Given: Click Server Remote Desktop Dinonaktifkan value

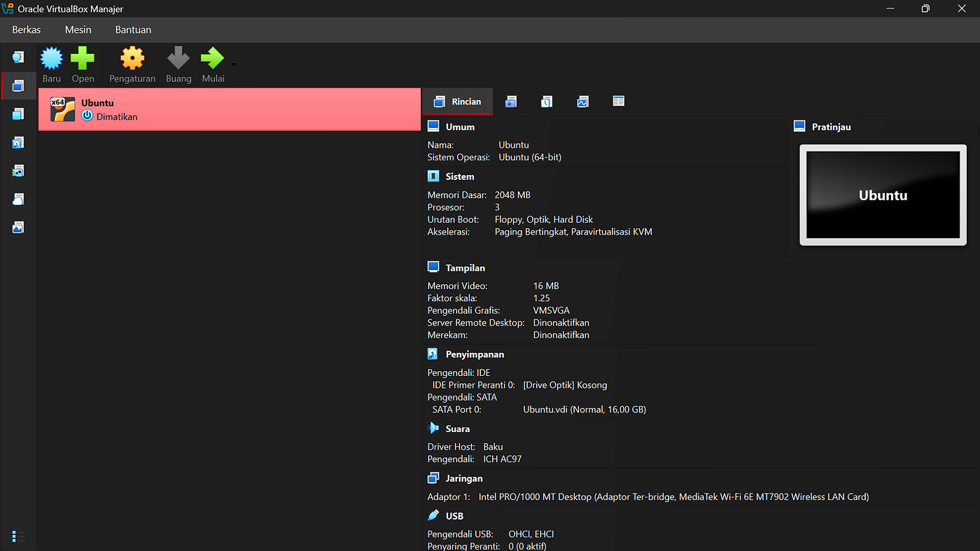Looking at the screenshot, I should tap(561, 323).
